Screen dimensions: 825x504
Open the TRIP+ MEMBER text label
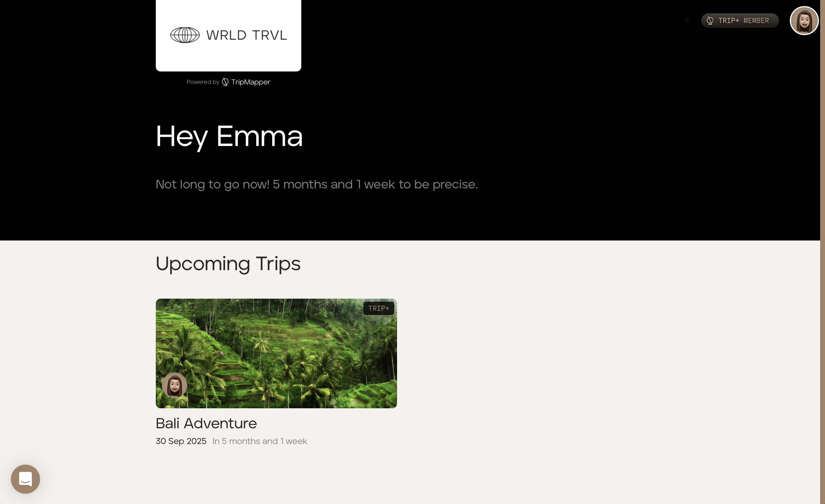click(x=744, y=21)
